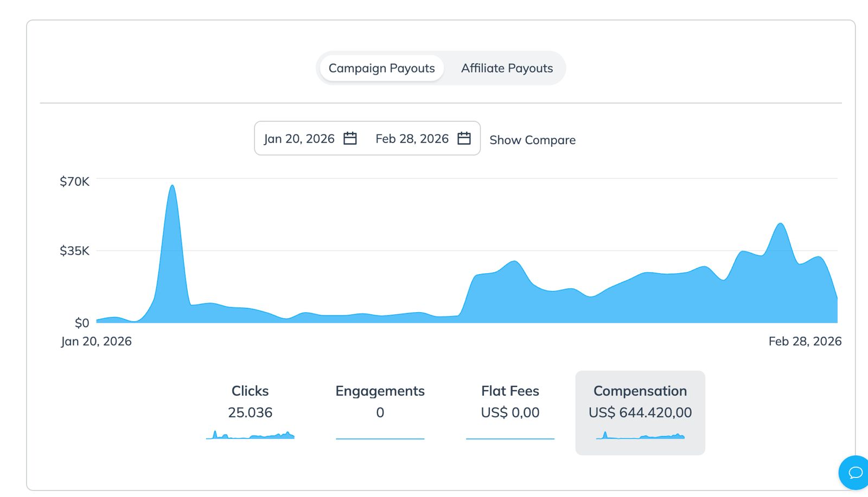868x497 pixels.
Task: Open the chat bubble support icon
Action: tap(855, 473)
